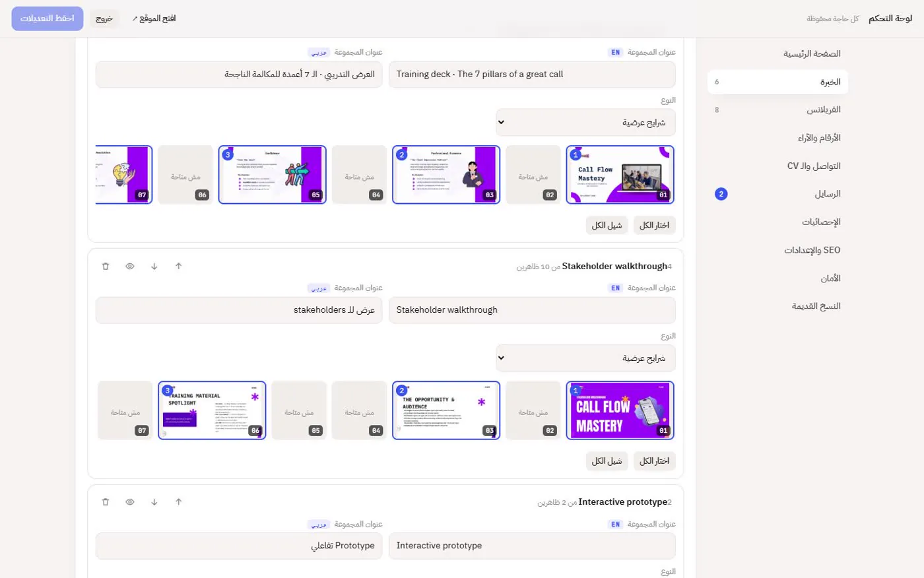Delete the Stakeholder walkthrough group
924x578 pixels.
[x=106, y=267]
